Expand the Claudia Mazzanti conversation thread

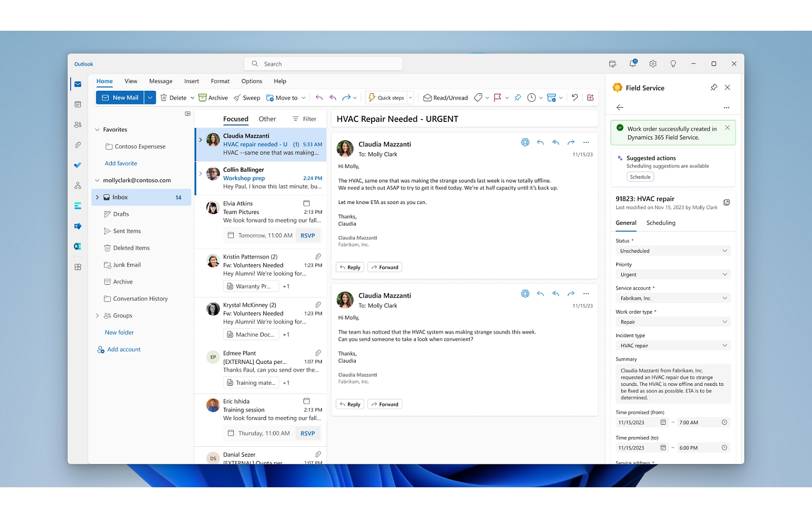(x=201, y=139)
